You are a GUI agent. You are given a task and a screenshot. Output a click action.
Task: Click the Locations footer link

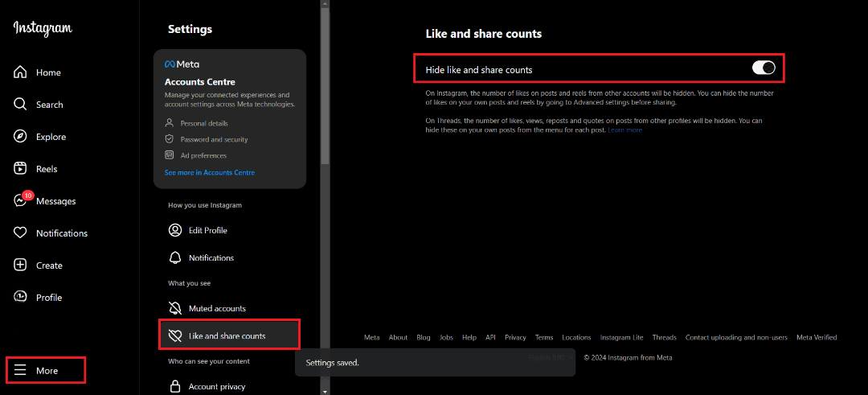coord(576,337)
